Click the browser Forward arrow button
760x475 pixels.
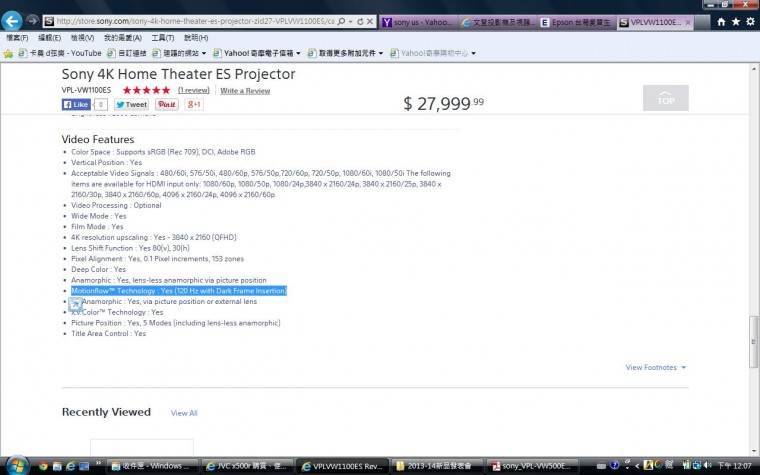[x=32, y=20]
